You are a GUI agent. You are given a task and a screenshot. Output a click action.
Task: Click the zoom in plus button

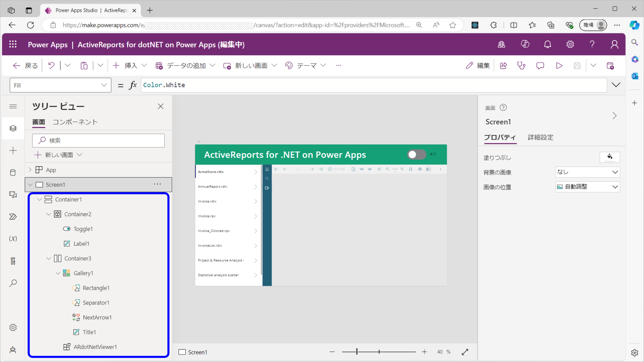pos(424,352)
